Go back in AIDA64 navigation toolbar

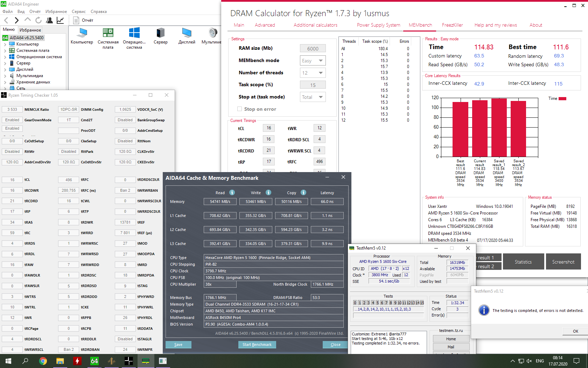[6, 20]
